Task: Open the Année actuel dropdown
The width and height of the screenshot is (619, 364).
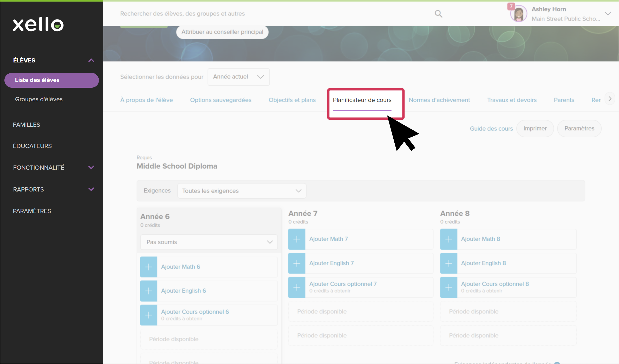Action: tap(238, 77)
